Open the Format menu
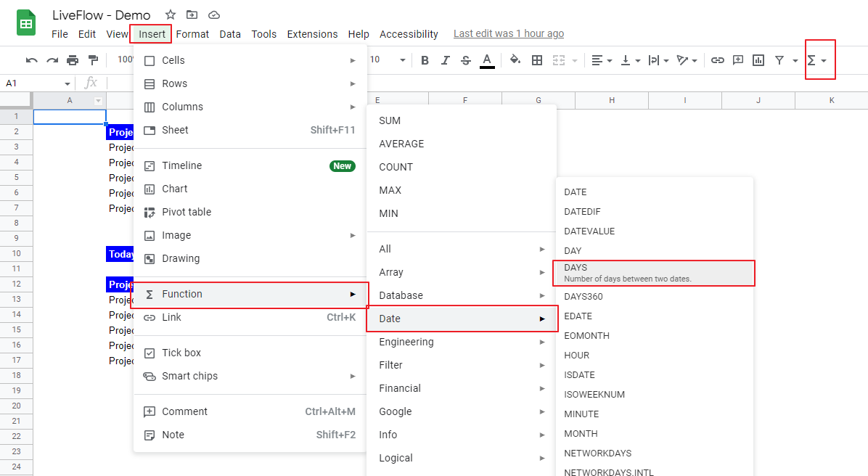Viewport: 868px width, 476px height. click(x=192, y=34)
